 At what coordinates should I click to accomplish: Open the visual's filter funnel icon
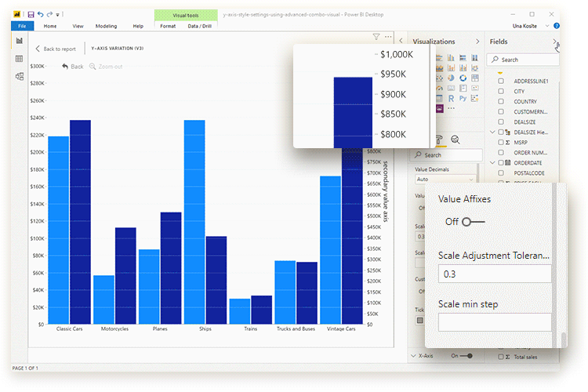[x=376, y=36]
